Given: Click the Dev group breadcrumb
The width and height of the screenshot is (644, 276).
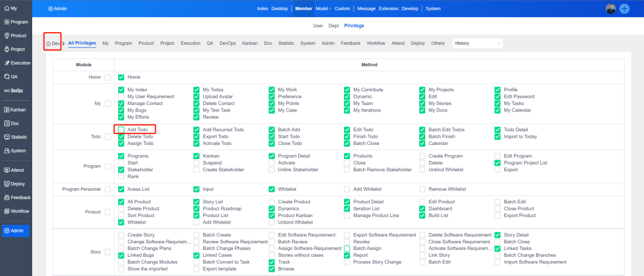Looking at the screenshot, I should point(53,44).
